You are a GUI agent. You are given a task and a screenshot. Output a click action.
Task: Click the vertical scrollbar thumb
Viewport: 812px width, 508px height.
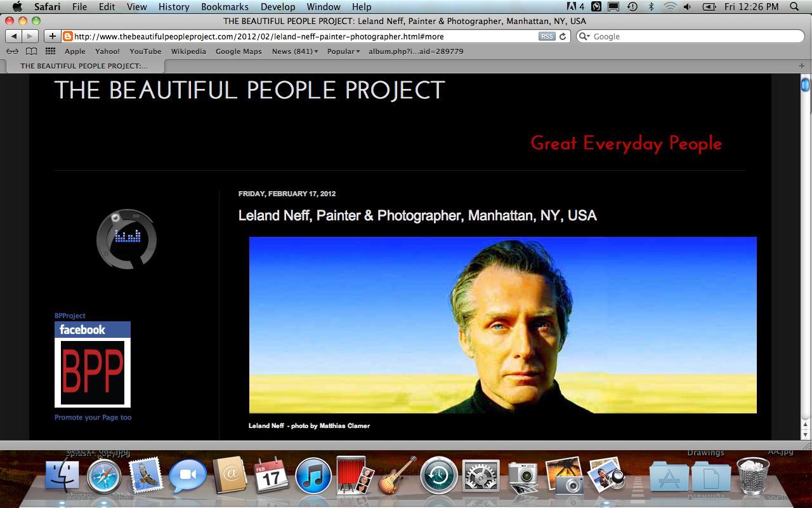click(x=806, y=84)
